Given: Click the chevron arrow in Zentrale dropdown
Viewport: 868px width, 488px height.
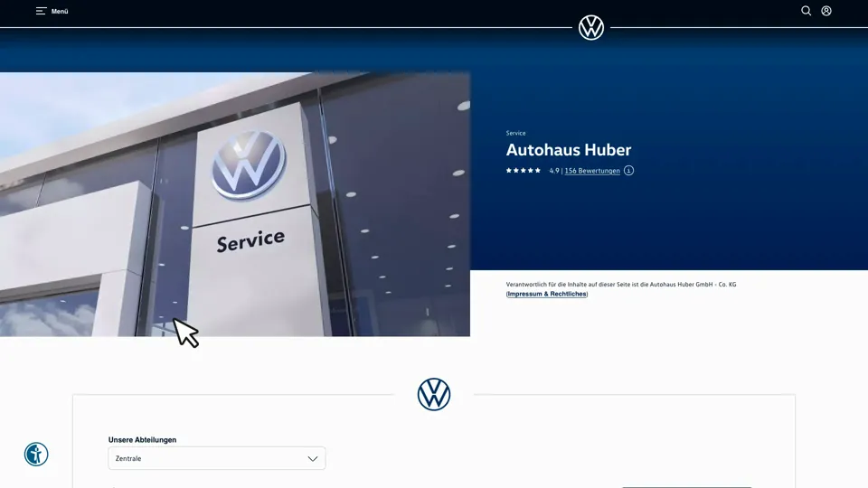Looking at the screenshot, I should click(312, 459).
